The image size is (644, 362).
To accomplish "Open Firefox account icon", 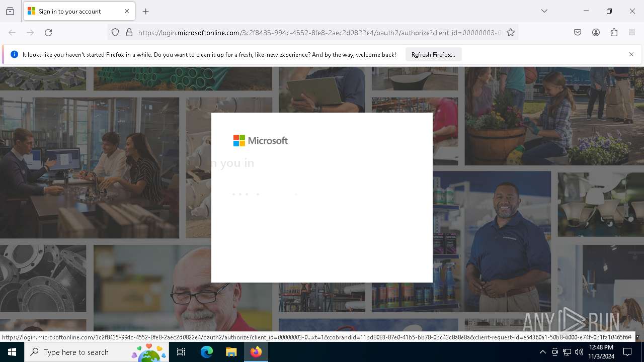I will click(x=596, y=33).
